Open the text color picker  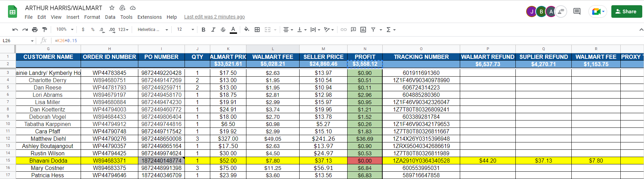[233, 30]
